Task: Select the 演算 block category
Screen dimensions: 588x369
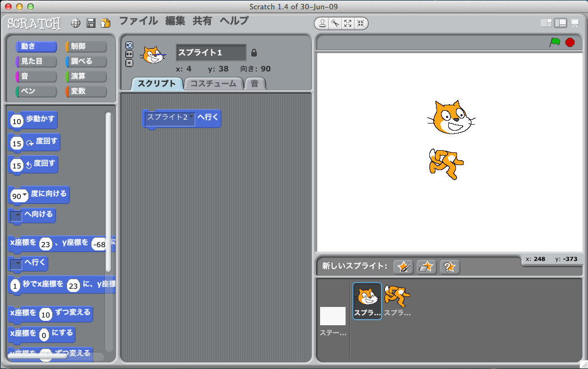Action: [86, 76]
